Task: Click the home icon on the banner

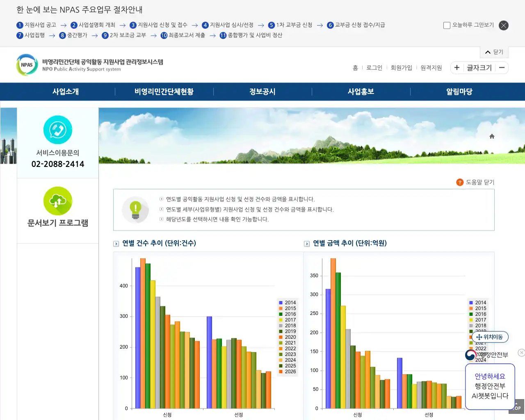Action: 492,136
